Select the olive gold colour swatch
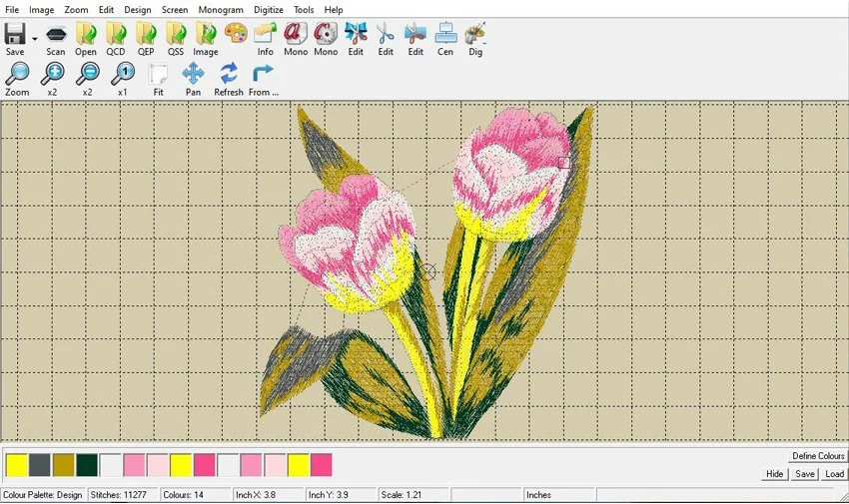 63,465
